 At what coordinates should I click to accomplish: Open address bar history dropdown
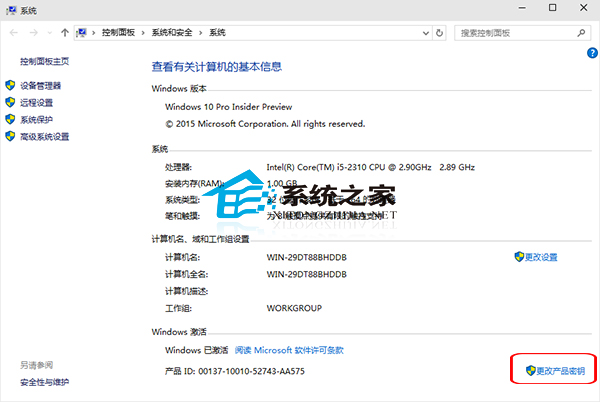426,33
